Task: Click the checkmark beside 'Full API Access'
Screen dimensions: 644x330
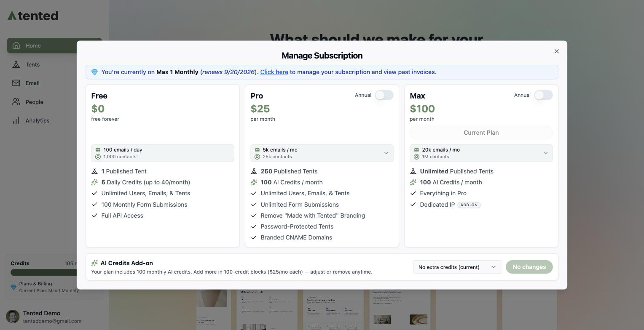Action: [x=94, y=216]
